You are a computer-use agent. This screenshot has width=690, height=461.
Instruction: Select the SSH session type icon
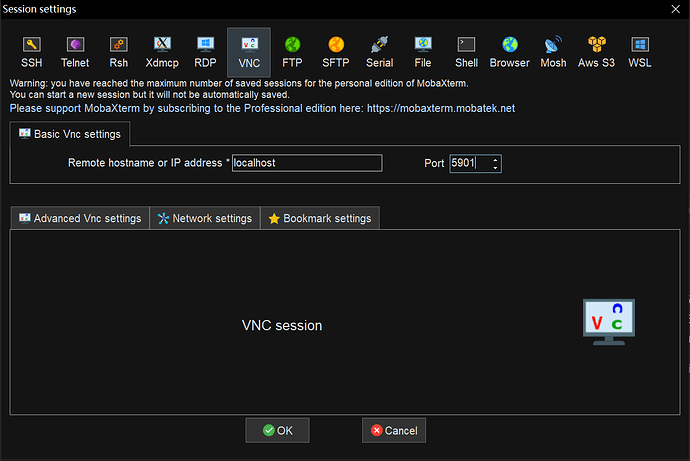[32, 52]
